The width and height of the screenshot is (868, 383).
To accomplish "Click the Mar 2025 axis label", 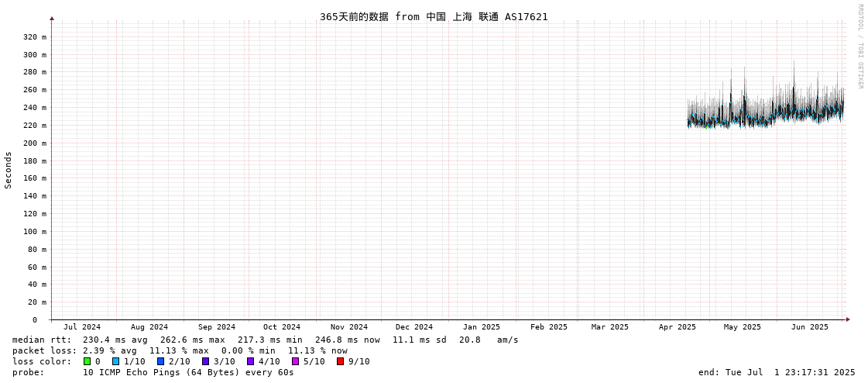I will tap(609, 327).
